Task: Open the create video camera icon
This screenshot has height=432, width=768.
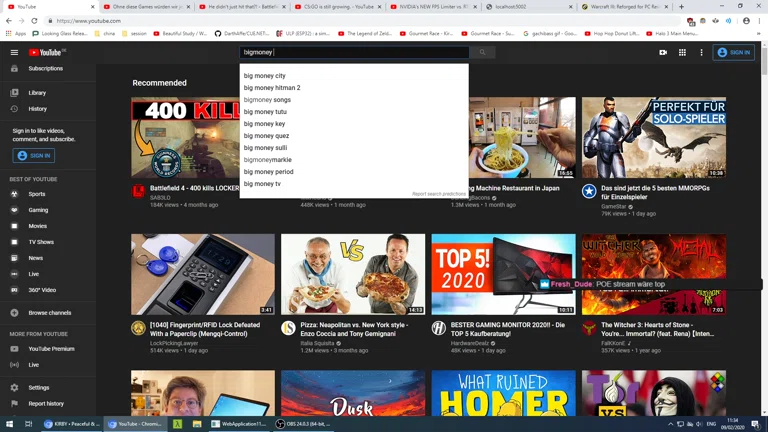Action: tap(663, 52)
